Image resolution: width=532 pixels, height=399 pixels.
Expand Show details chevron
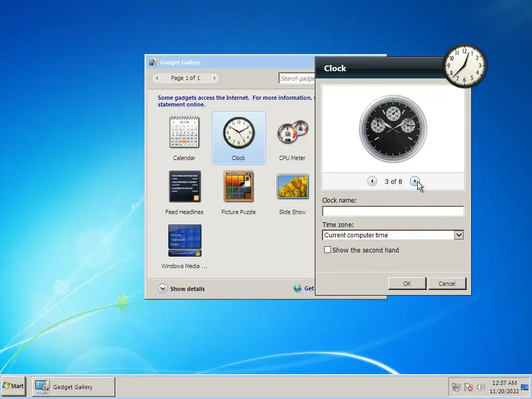pos(163,288)
